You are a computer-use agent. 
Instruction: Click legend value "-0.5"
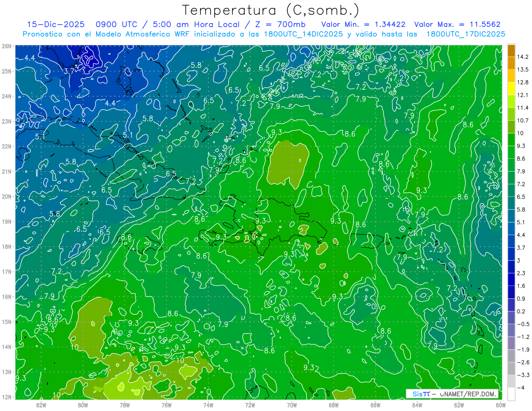pyautogui.click(x=524, y=324)
